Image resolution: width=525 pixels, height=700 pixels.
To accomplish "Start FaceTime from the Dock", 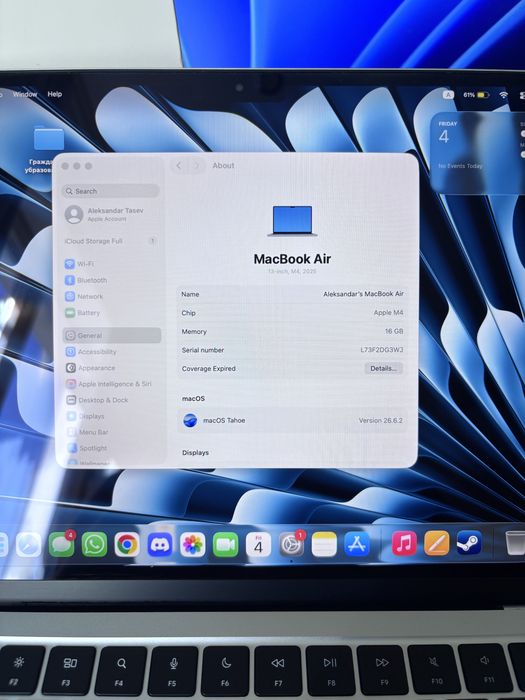I will [225, 544].
